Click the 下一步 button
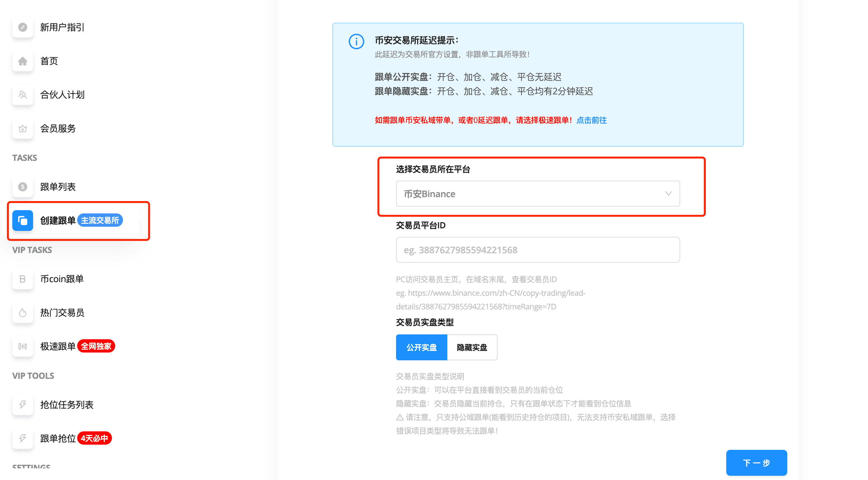This screenshot has width=868, height=480. (756, 462)
